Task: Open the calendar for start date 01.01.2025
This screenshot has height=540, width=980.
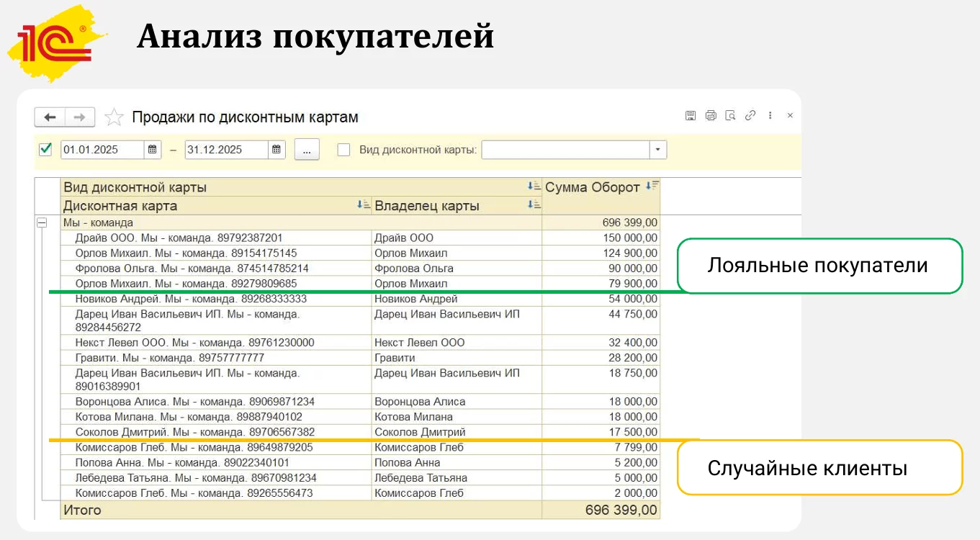Action: click(x=152, y=150)
